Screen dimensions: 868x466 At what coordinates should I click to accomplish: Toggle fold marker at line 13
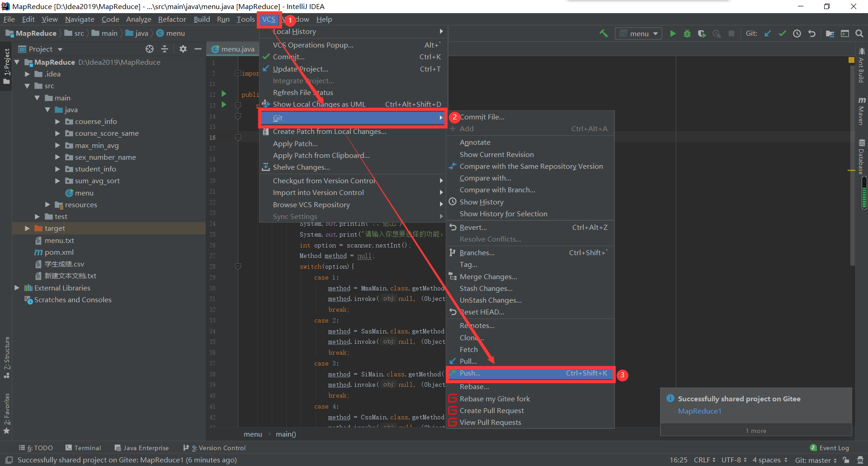[238, 105]
